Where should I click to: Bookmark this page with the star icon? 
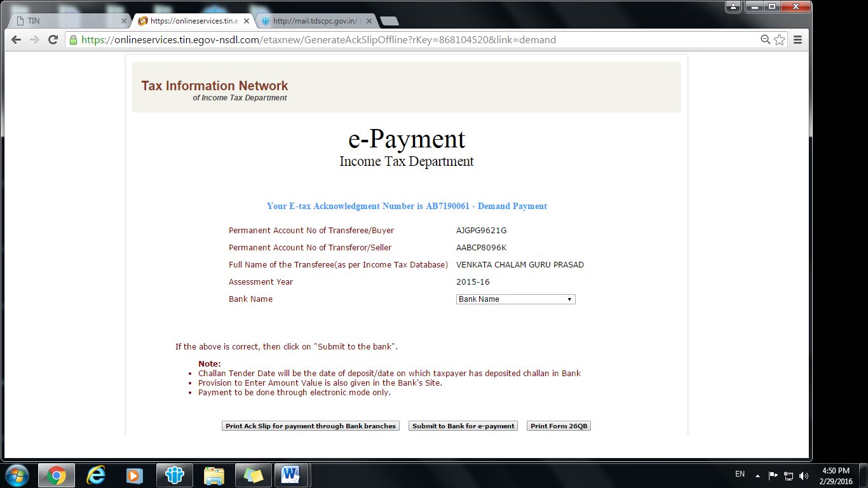(x=780, y=39)
